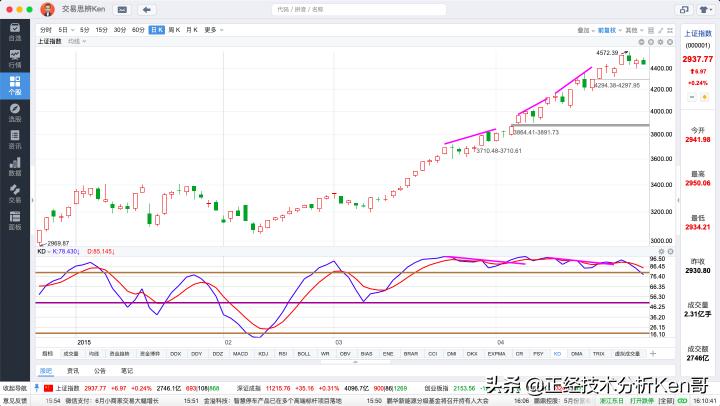Switch to 周K weekly candlesticks
Screen dimensions: 720x406
click(174, 30)
